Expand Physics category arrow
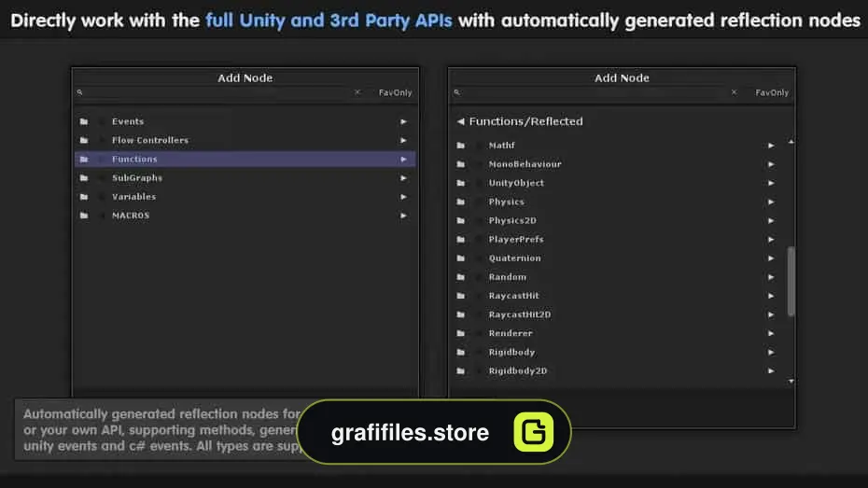868x488 pixels. [771, 202]
